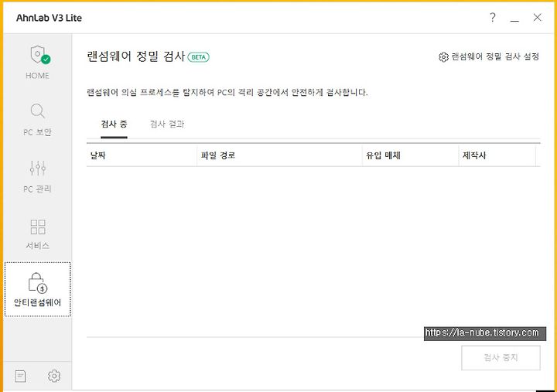Open 랜섬웨어 정밀 검사 설정 link
557x392 pixels.
489,56
